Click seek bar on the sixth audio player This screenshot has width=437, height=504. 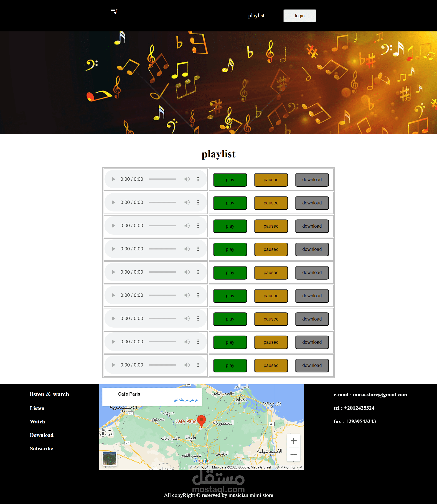coord(162,295)
